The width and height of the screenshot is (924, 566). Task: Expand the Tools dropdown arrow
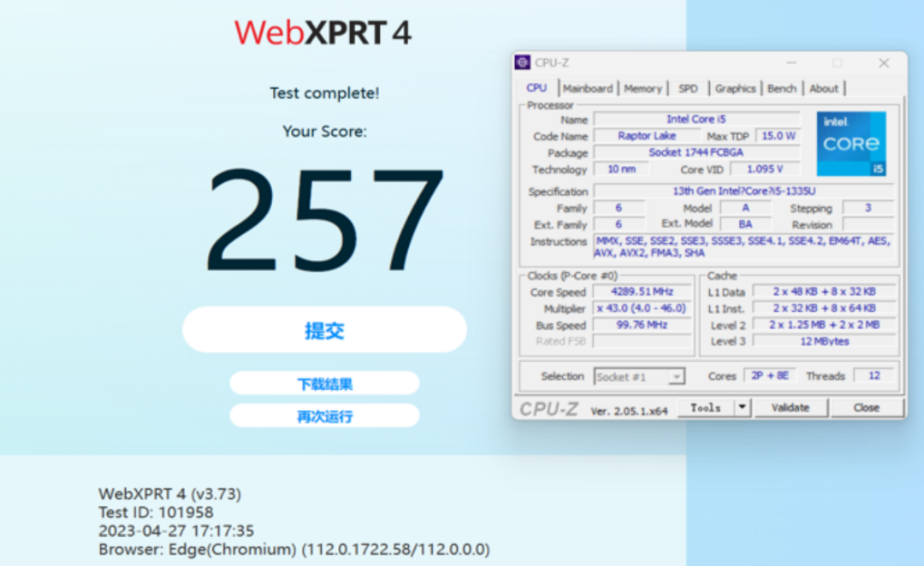(x=742, y=408)
